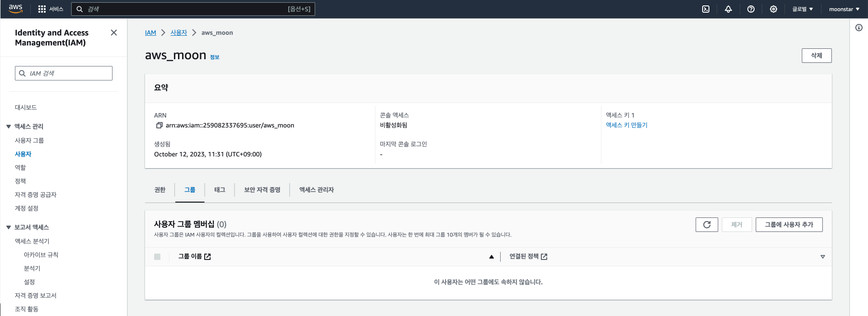Viewport: 868px width, 316px height.
Task: Open the notifications bell icon
Action: point(728,9)
